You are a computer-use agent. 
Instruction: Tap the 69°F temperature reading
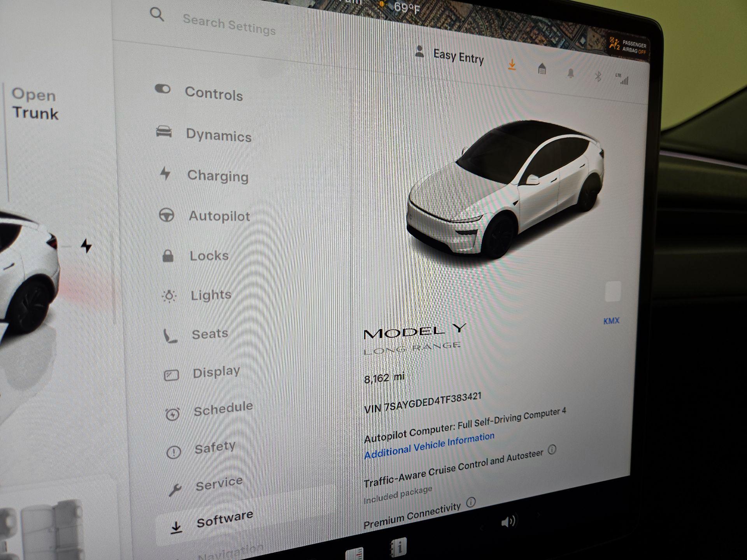(407, 8)
